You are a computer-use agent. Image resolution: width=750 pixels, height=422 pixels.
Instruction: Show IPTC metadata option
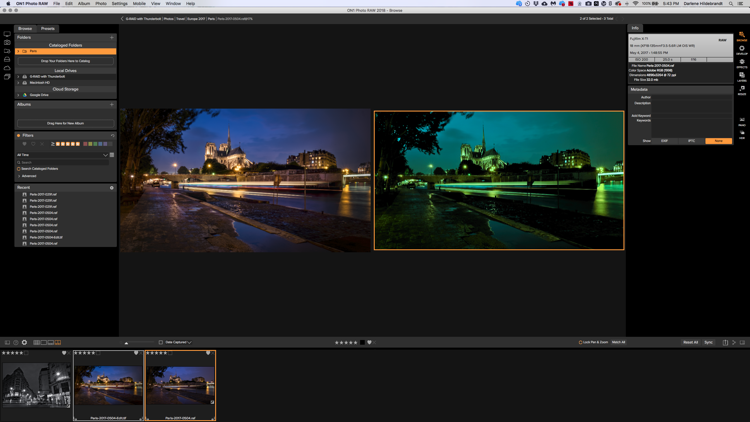(x=691, y=141)
